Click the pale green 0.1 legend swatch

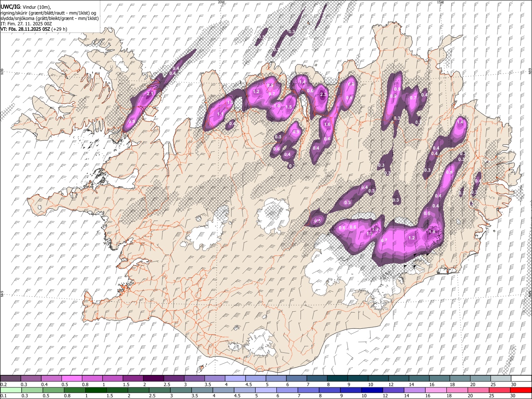(x=11, y=390)
